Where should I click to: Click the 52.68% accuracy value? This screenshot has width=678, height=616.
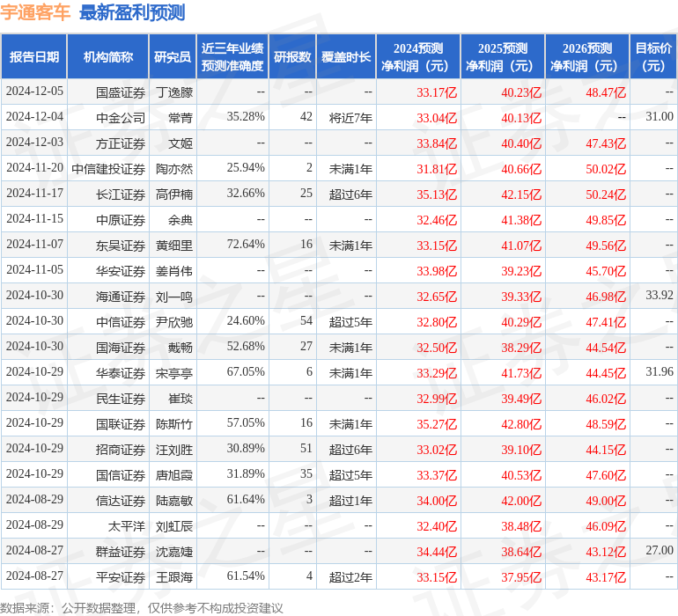(246, 346)
